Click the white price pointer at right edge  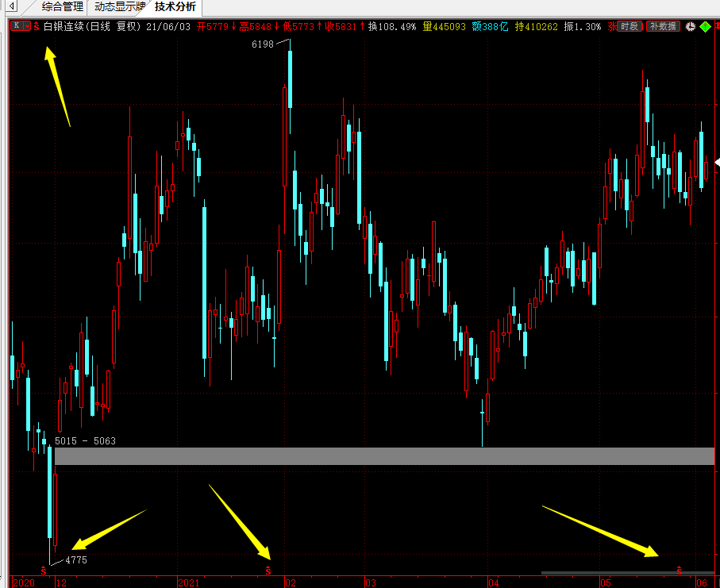click(x=718, y=162)
